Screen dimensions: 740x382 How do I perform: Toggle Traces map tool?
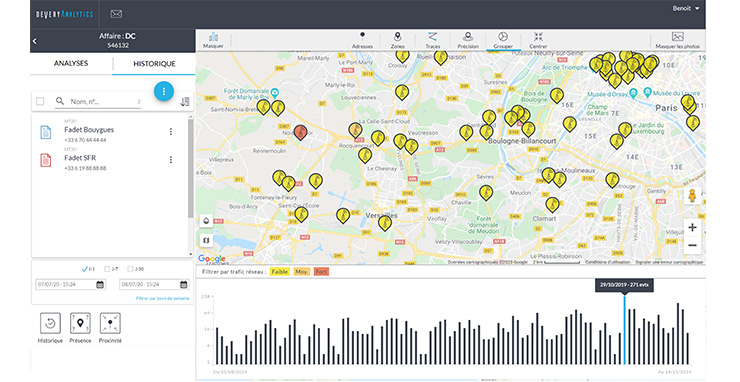432,40
